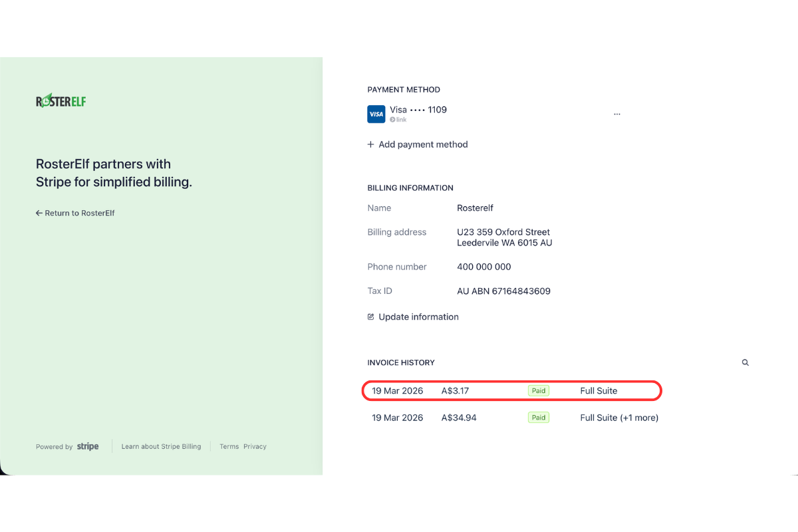The image size is (798, 532).
Task: Click the Visa card brand icon
Action: tap(376, 114)
